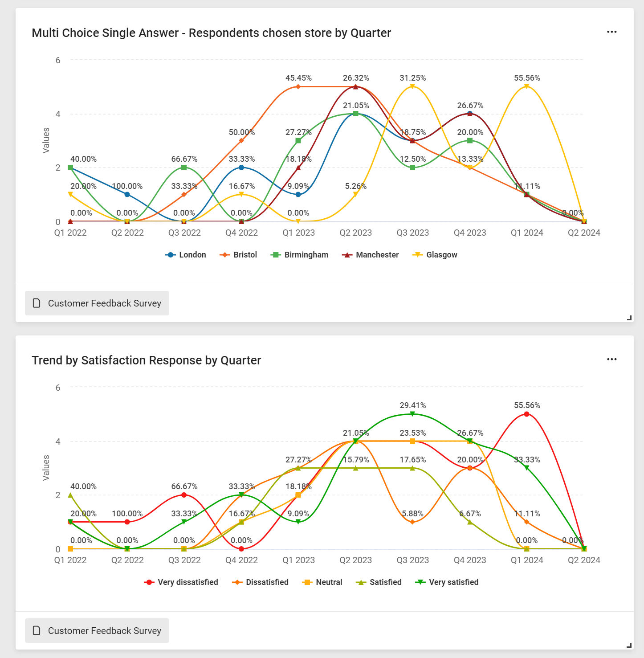Click the resize handle on the first chart card
The height and width of the screenshot is (658, 644).
(629, 318)
